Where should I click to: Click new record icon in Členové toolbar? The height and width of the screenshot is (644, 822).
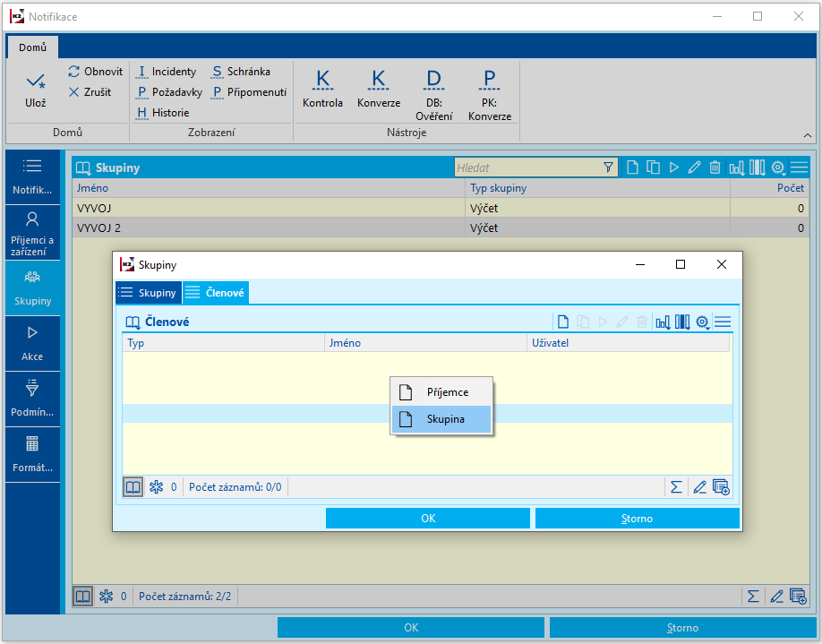563,322
